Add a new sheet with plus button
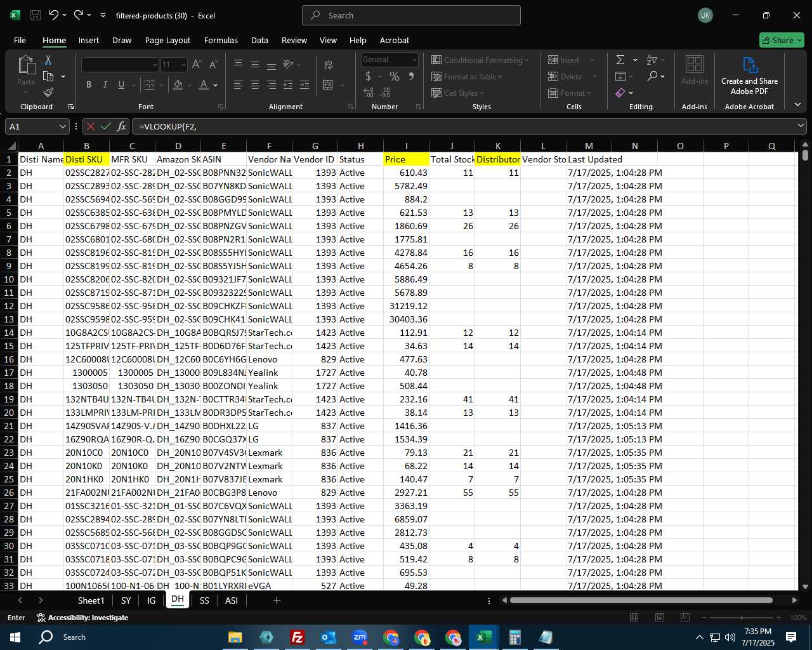812x650 pixels. [x=277, y=600]
